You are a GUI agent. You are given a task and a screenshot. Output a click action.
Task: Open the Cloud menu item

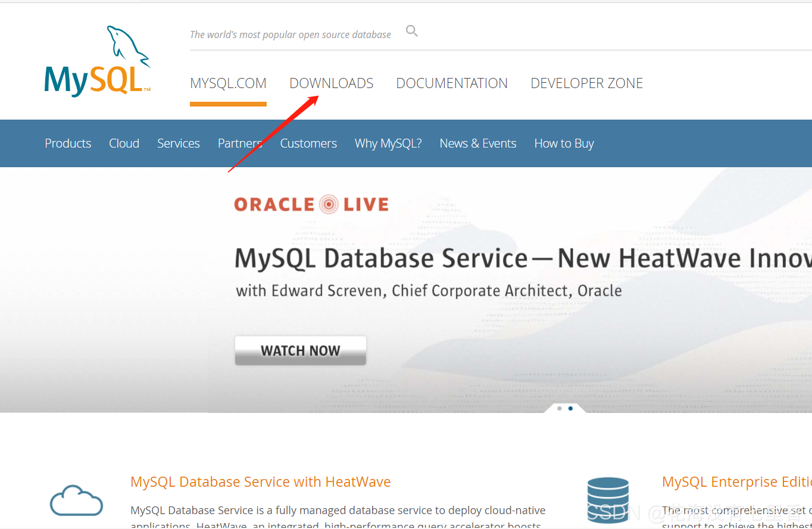point(124,143)
